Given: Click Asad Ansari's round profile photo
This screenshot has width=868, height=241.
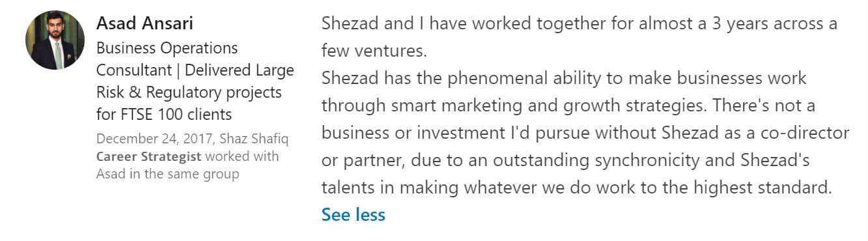Looking at the screenshot, I should click(x=55, y=40).
